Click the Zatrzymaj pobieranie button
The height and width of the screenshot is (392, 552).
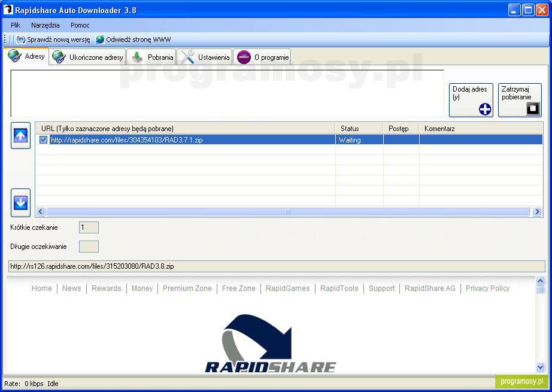520,100
